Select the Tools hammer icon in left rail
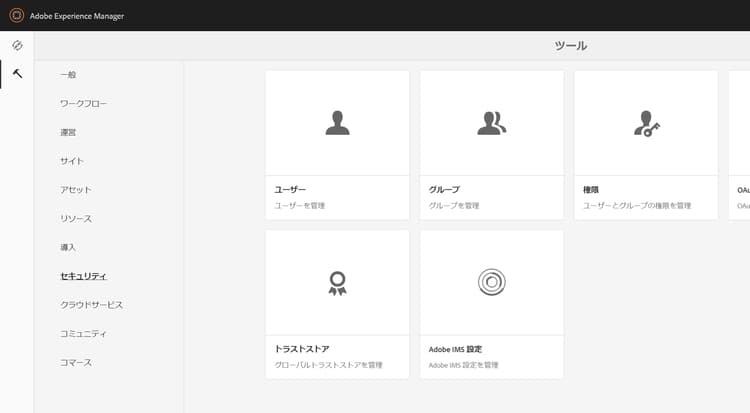The image size is (750, 413). pos(17,74)
